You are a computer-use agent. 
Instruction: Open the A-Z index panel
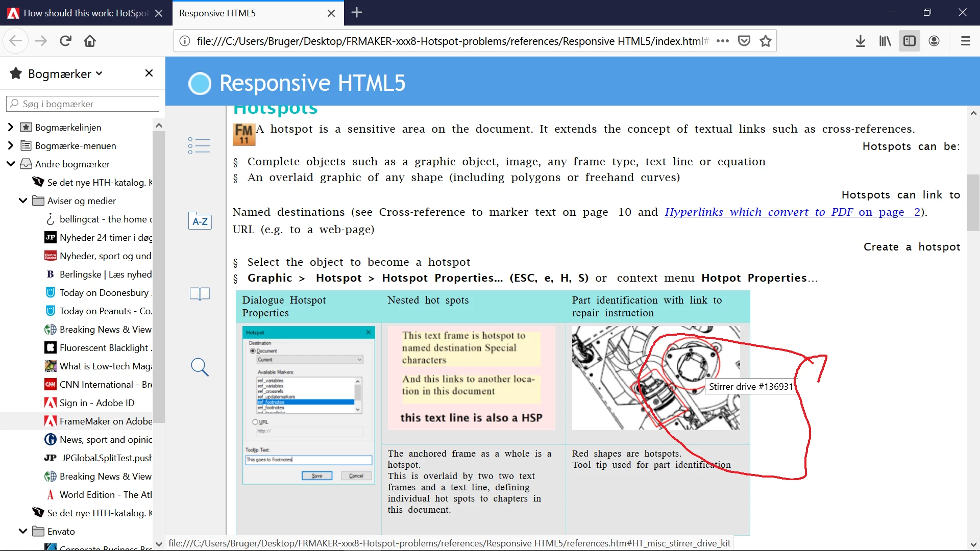[200, 221]
